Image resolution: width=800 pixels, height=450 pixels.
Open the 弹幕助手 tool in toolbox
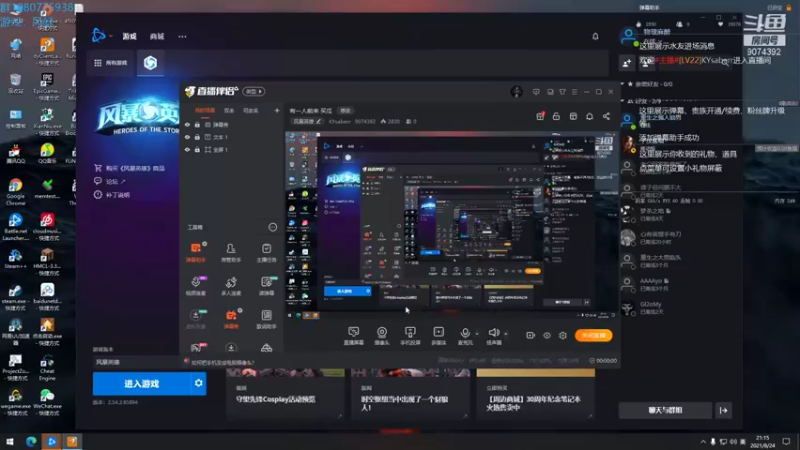(195, 252)
